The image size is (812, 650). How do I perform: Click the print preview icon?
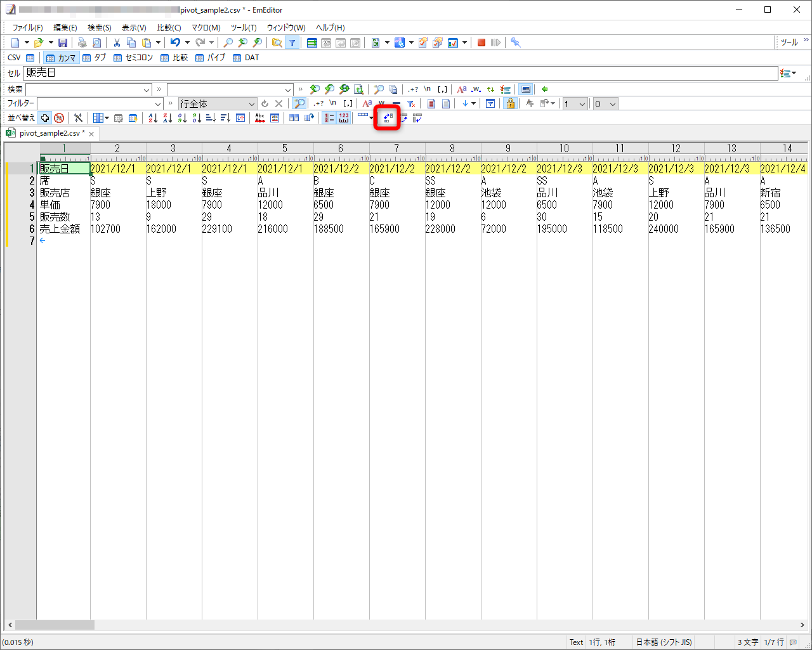tap(96, 42)
